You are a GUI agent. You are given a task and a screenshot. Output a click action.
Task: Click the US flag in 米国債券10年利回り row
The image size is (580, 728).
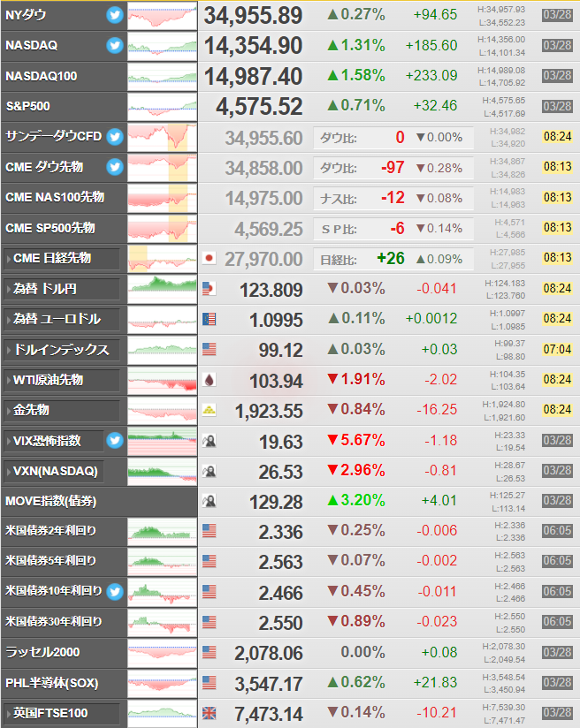click(210, 592)
